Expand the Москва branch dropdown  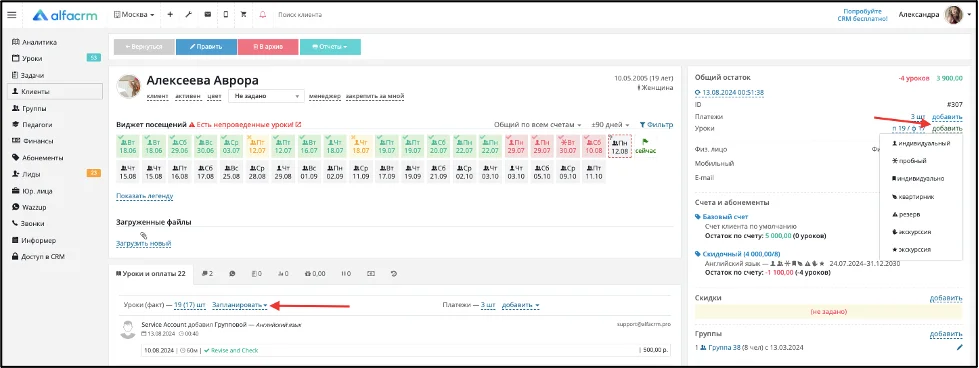(x=134, y=14)
